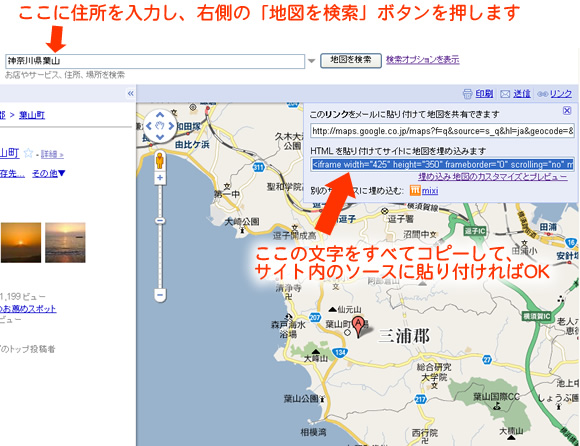Click the 地図を検索 button
580x446 pixels.
click(x=351, y=60)
